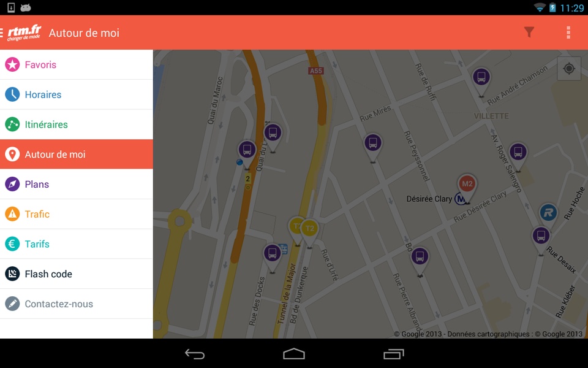The height and width of the screenshot is (368, 588).
Task: Tap the blue clock Horaires icon
Action: click(12, 94)
